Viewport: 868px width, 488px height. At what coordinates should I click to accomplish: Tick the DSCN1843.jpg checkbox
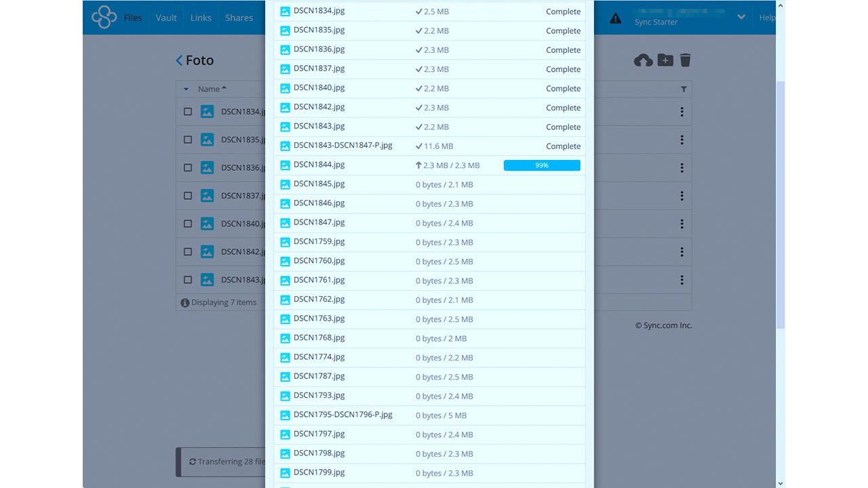point(188,280)
